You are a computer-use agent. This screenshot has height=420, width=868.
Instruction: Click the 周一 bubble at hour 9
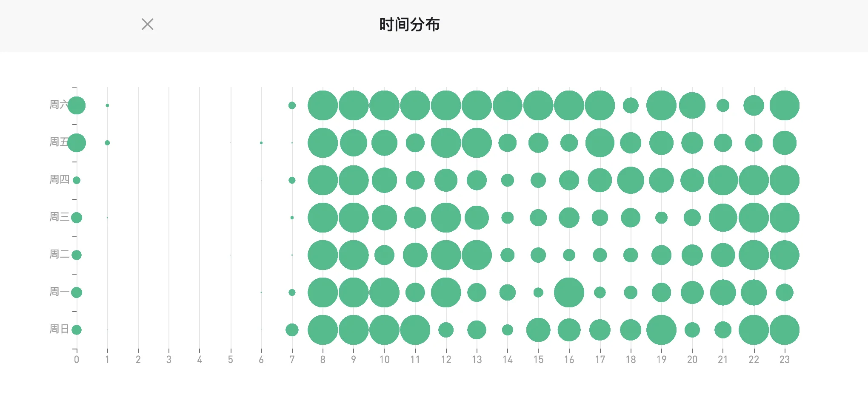353,292
